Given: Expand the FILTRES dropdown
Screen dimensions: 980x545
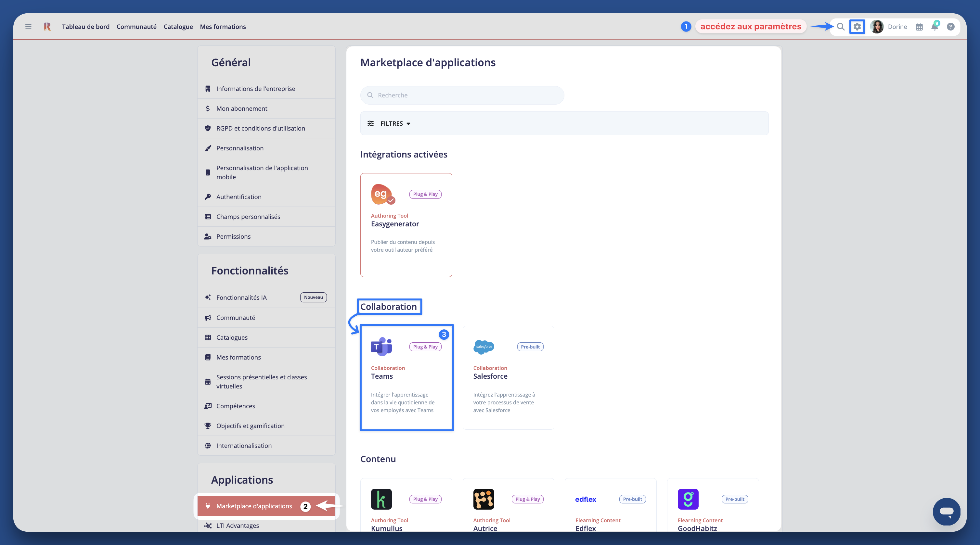Looking at the screenshot, I should pyautogui.click(x=395, y=124).
